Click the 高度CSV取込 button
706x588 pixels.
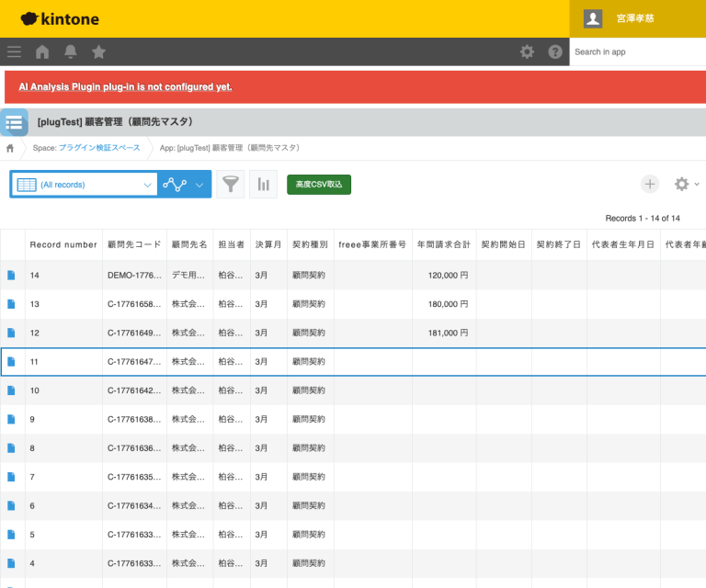click(319, 185)
